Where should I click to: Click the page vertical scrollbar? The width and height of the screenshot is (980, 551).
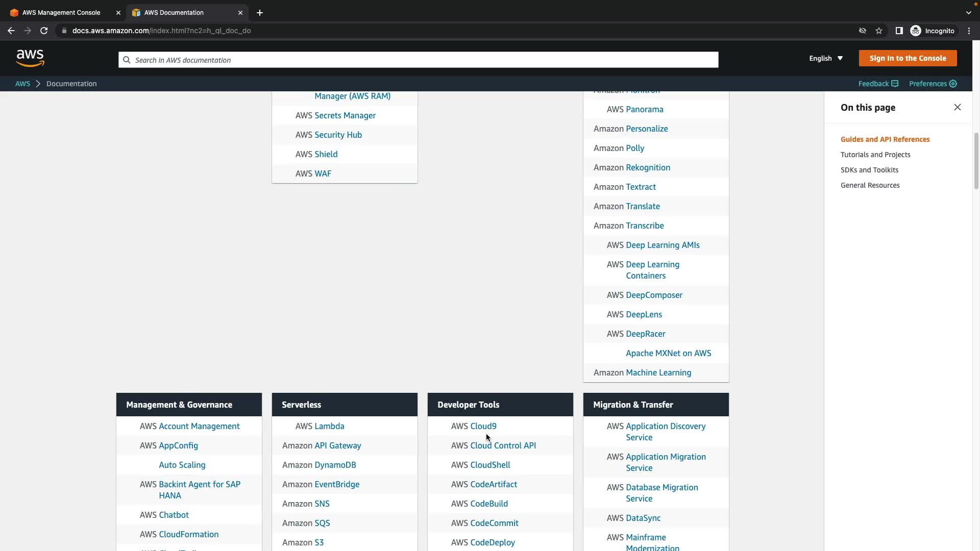click(x=976, y=161)
